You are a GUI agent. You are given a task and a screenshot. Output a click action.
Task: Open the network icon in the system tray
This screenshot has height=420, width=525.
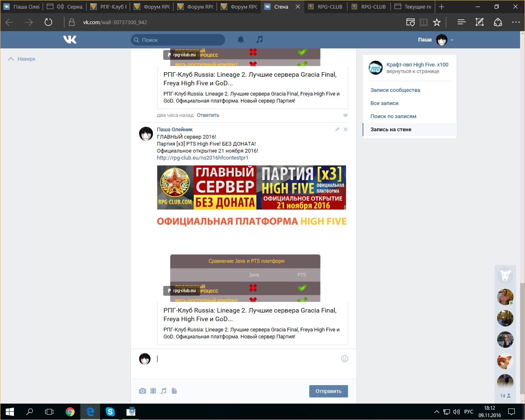pyautogui.click(x=446, y=412)
